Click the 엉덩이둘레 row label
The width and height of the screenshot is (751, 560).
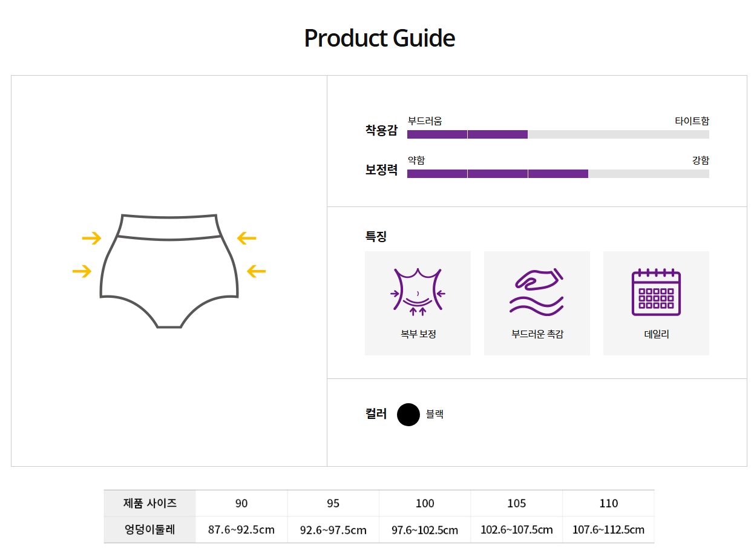coord(150,530)
